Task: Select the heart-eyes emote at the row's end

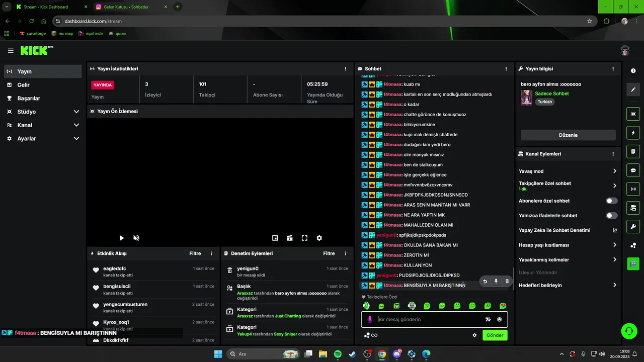Action: [x=503, y=306]
